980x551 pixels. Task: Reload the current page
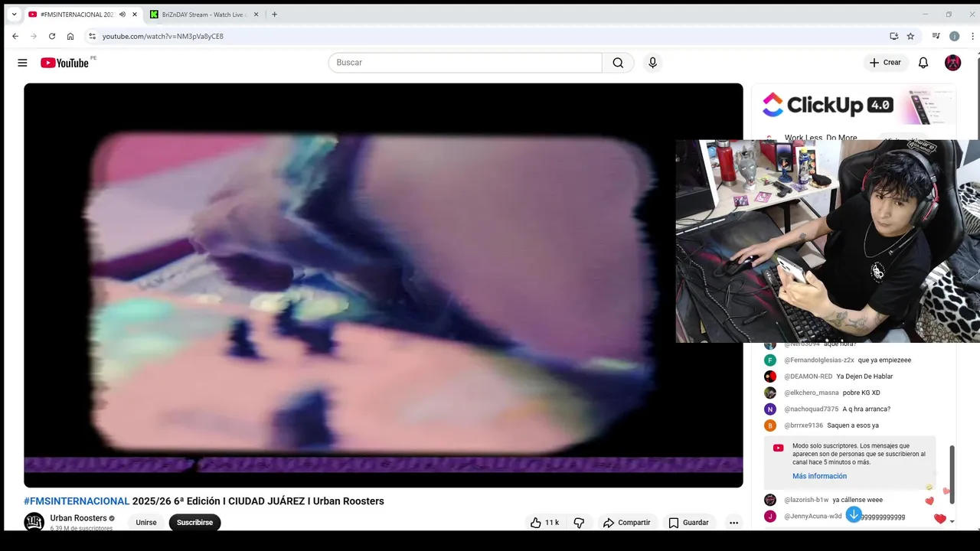pos(52,36)
